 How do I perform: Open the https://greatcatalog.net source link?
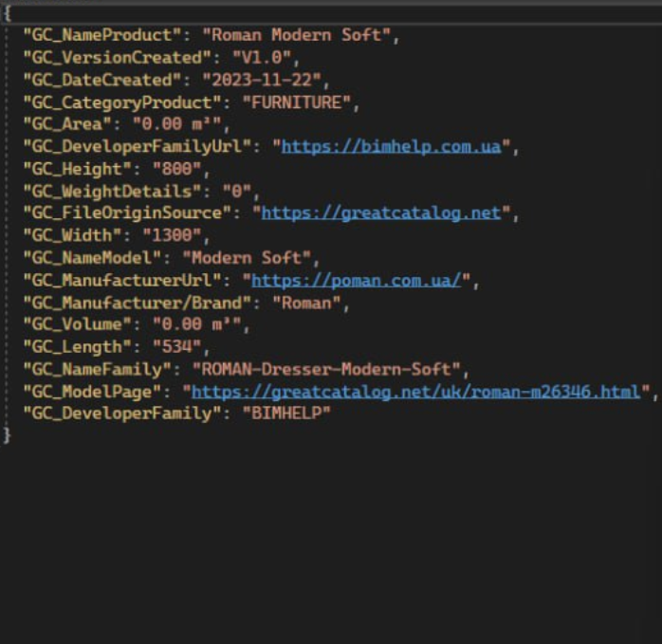click(380, 213)
